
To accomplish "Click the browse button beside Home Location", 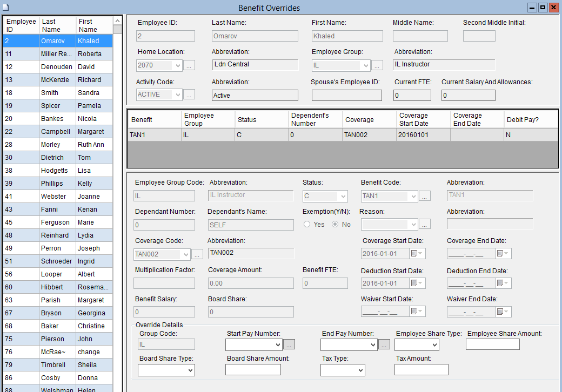I will click(x=189, y=66).
